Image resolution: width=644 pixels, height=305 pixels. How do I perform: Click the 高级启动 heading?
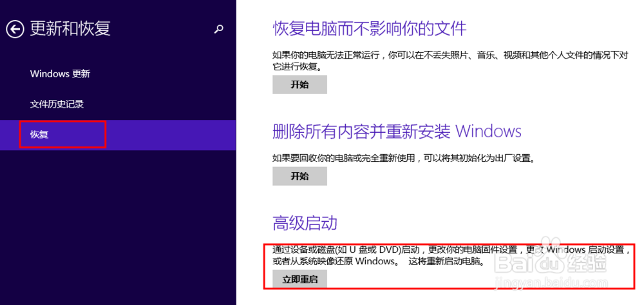[305, 223]
